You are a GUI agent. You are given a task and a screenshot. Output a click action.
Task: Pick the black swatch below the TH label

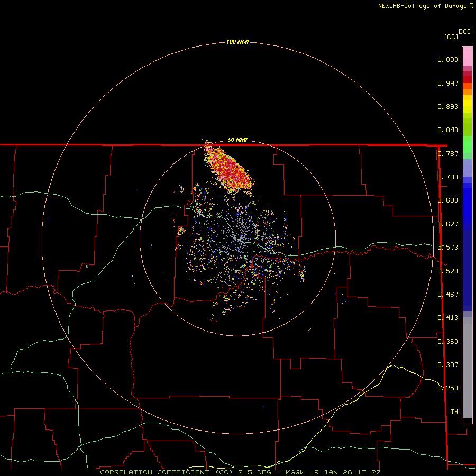click(x=467, y=420)
